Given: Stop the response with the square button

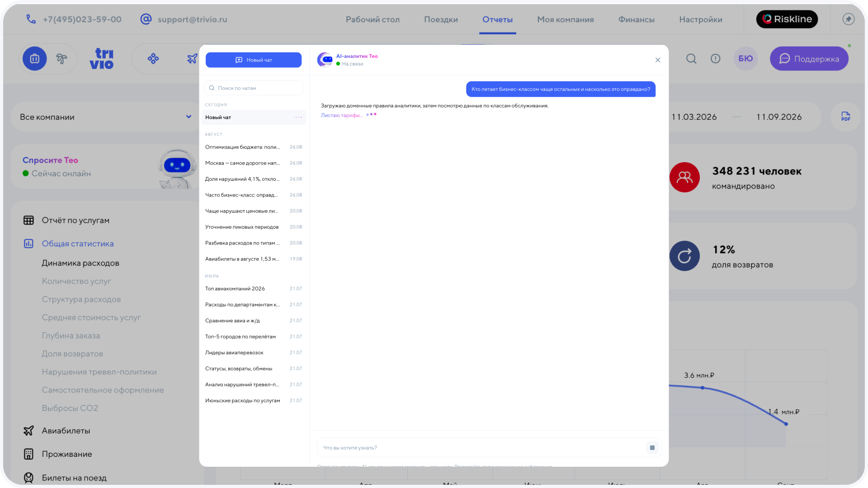Looking at the screenshot, I should [652, 448].
